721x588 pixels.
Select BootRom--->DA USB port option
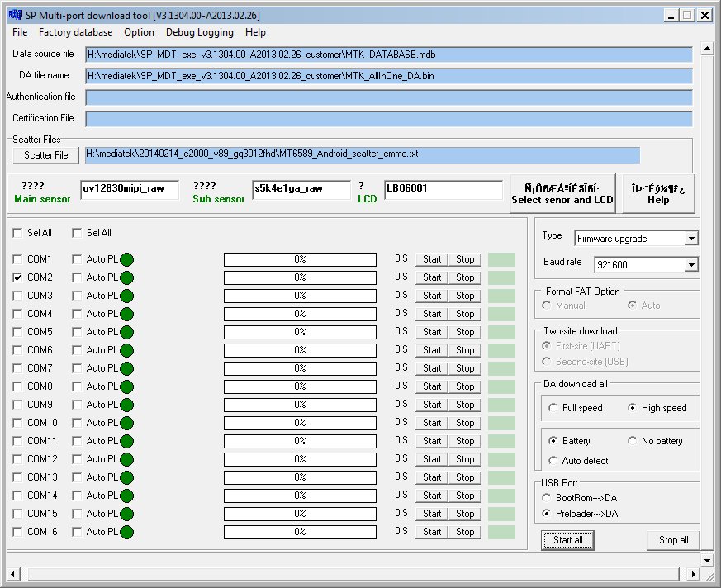pos(548,498)
